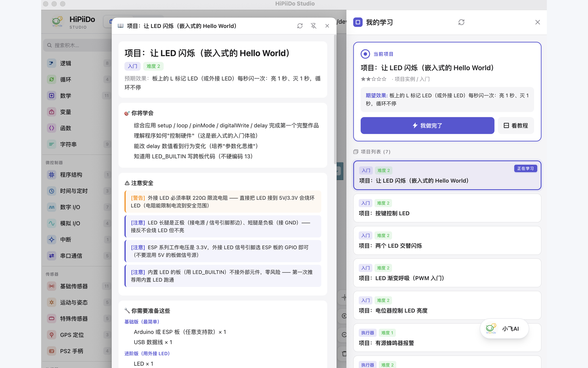Select project 电位器控制 LED 亮度

(x=447, y=305)
